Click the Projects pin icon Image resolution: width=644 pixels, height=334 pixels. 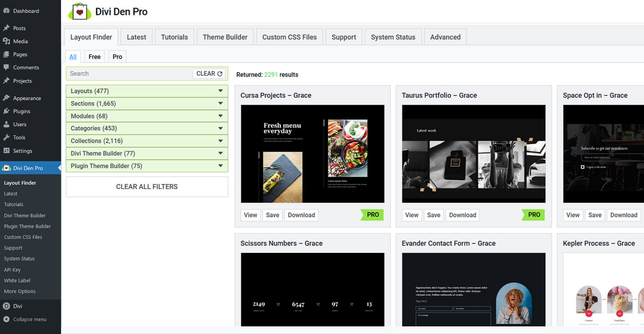pyautogui.click(x=6, y=81)
